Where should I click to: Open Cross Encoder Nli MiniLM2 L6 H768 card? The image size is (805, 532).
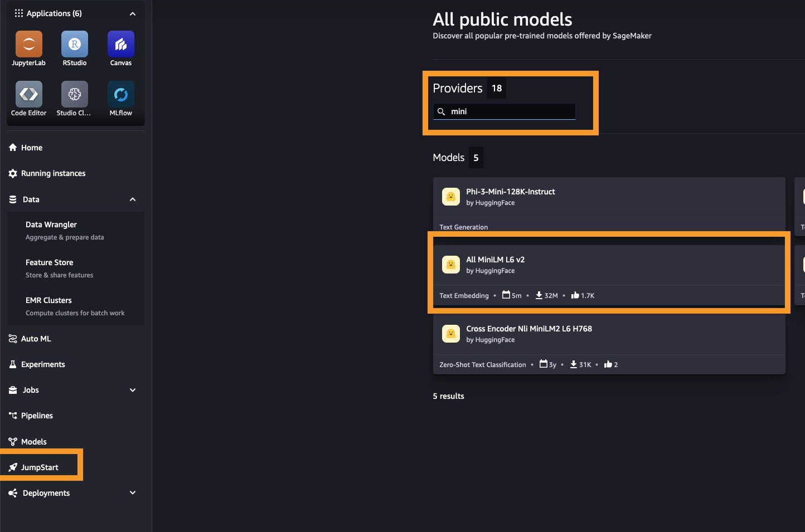(609, 344)
